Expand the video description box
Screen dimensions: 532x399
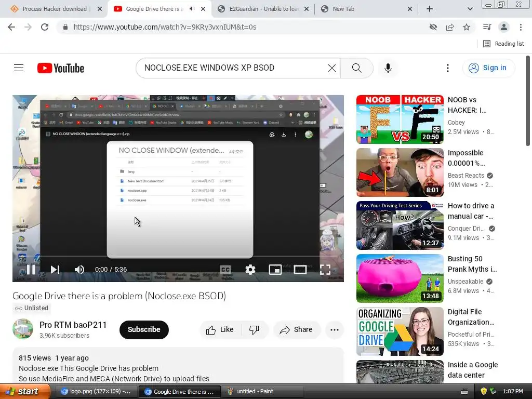click(178, 366)
